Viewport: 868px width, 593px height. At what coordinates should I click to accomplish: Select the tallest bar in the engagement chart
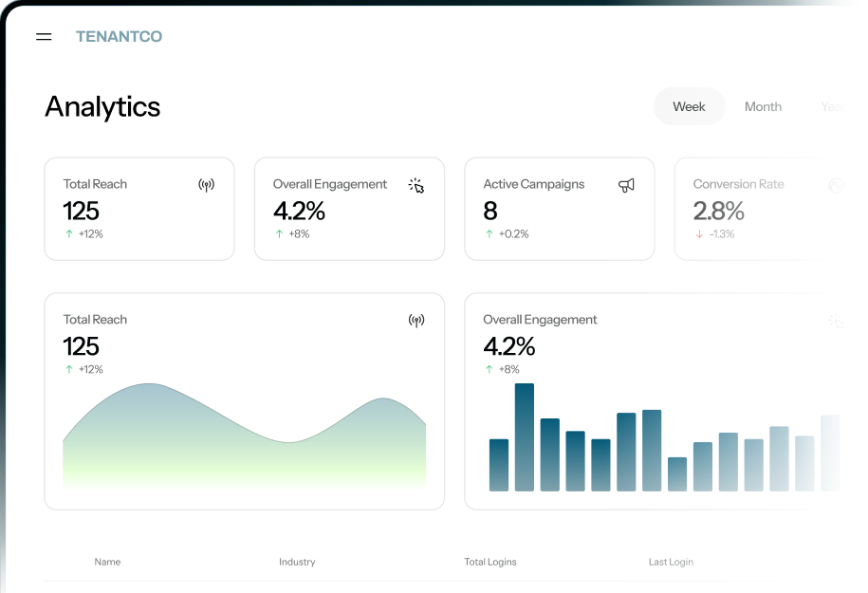click(x=525, y=436)
